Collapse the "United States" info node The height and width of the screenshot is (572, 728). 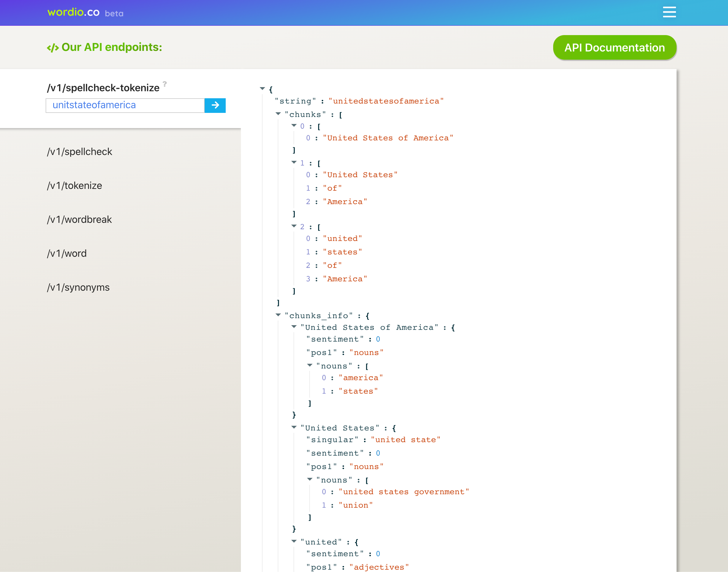click(x=294, y=427)
